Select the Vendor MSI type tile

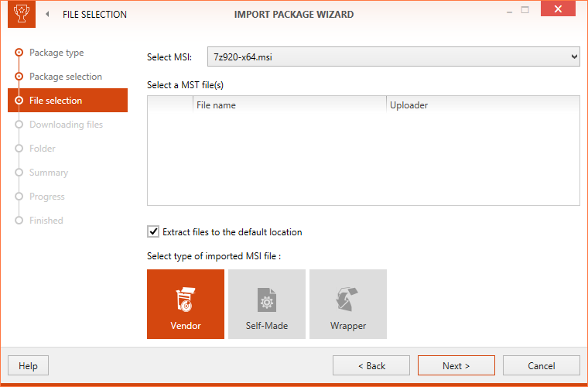coord(186,304)
